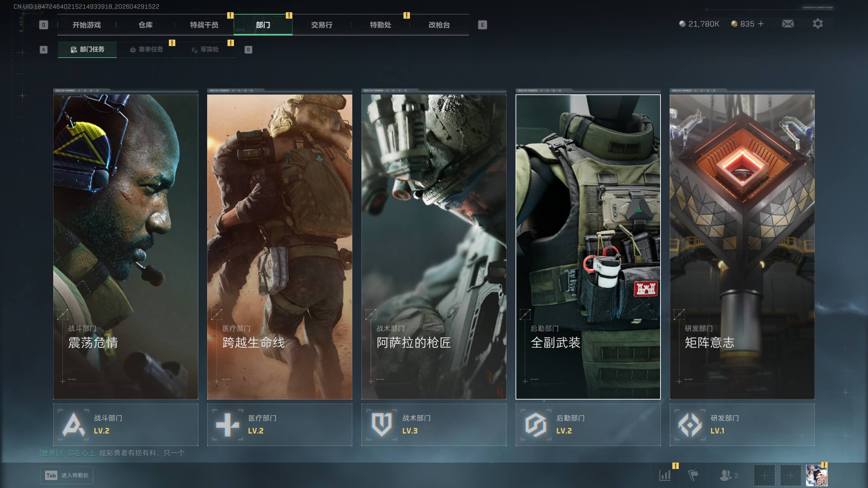Switch to the 特勤处 tab
The image size is (868, 488).
(380, 25)
